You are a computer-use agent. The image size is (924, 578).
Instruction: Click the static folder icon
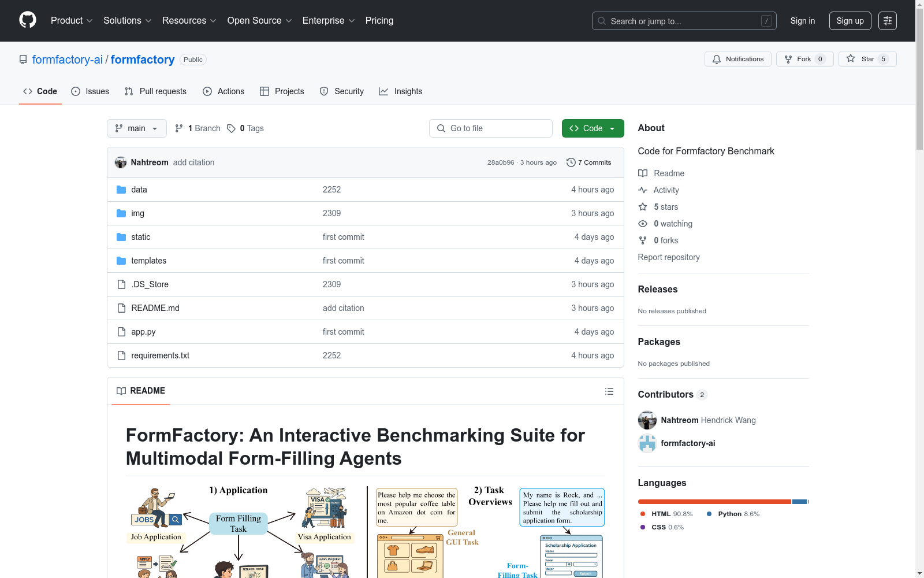(x=121, y=237)
